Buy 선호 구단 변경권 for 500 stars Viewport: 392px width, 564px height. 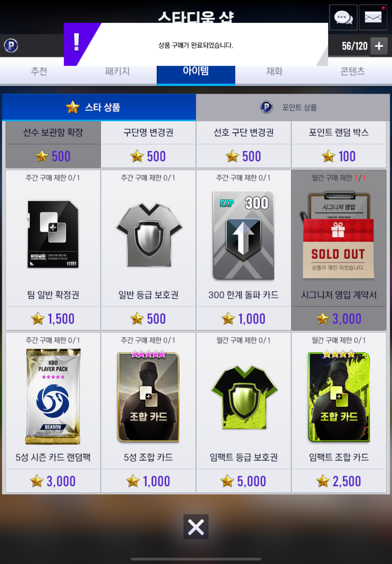(x=243, y=145)
